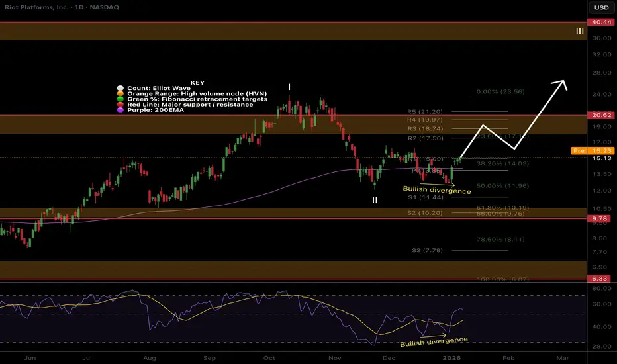Click the white Count: Elliot Wave legend dot

[x=120, y=88]
